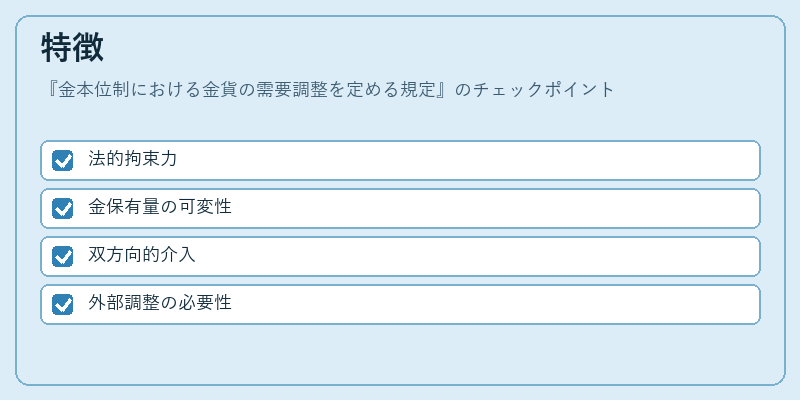Click empty card area below the checklist
This screenshot has height=400, width=800.
pyautogui.click(x=400, y=354)
